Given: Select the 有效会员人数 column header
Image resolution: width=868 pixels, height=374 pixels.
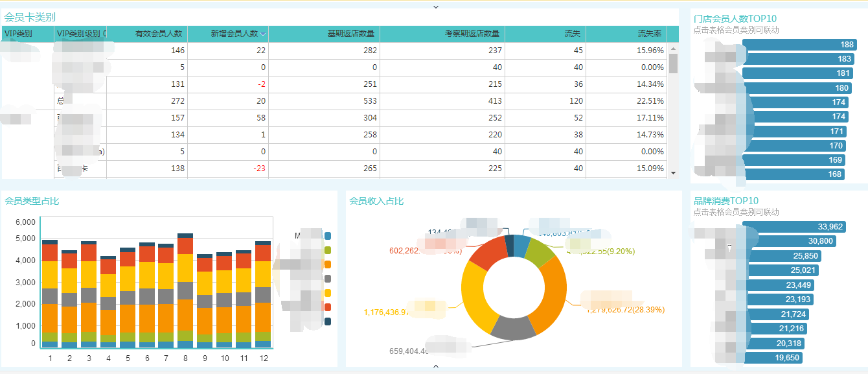Looking at the screenshot, I should [x=158, y=34].
